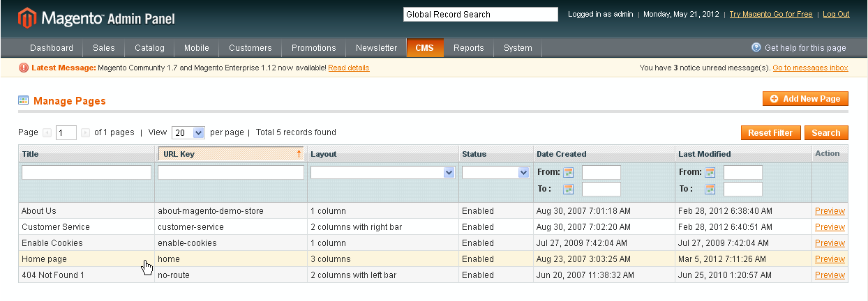Image resolution: width=868 pixels, height=301 pixels.
Task: Click Go to messages inbox link
Action: [x=811, y=68]
